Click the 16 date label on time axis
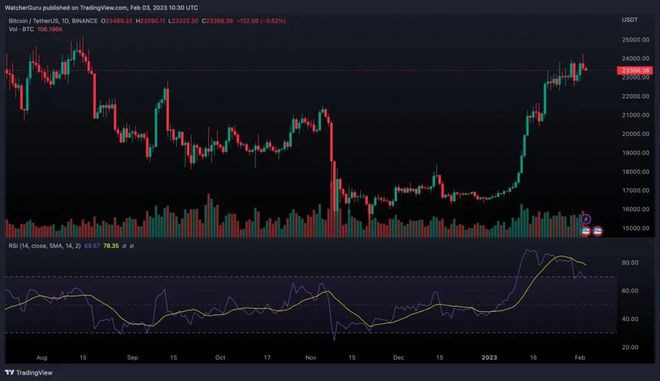Viewport: 660px width, 381px height. 533,357
